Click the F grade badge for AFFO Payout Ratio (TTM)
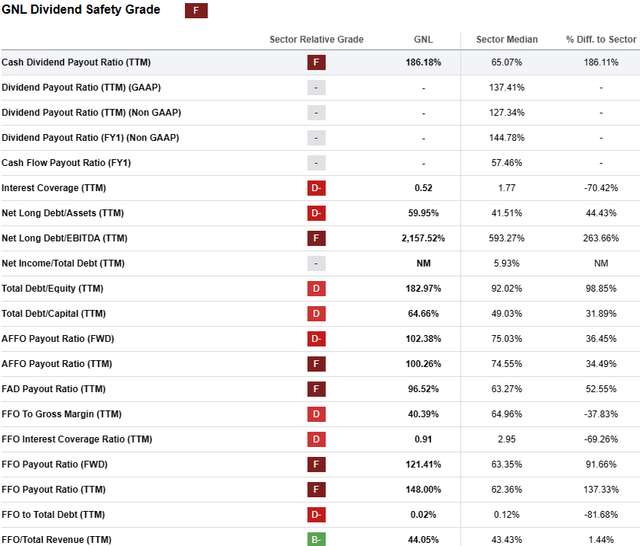The height and width of the screenshot is (546, 640). pos(316,364)
